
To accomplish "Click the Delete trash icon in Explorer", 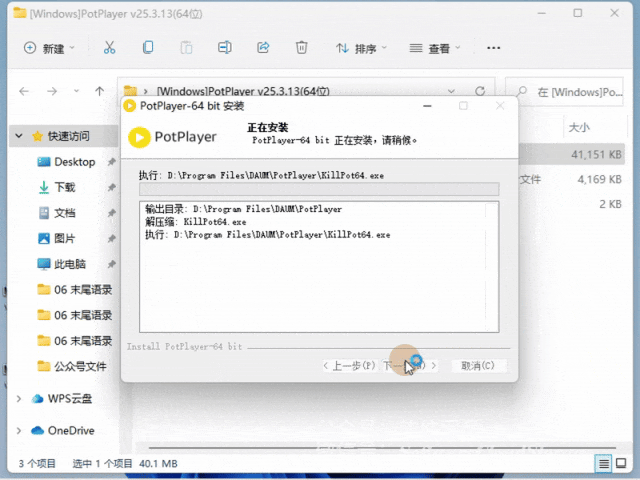I will point(302,48).
